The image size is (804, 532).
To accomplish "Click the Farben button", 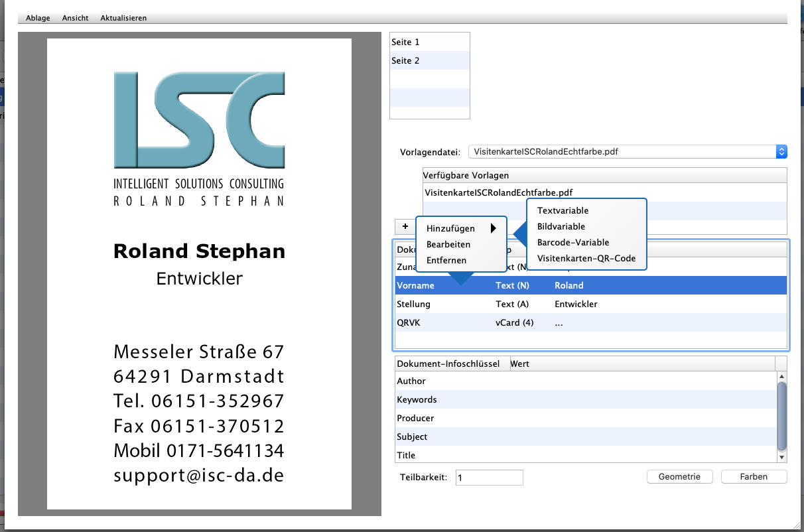I will (x=754, y=477).
